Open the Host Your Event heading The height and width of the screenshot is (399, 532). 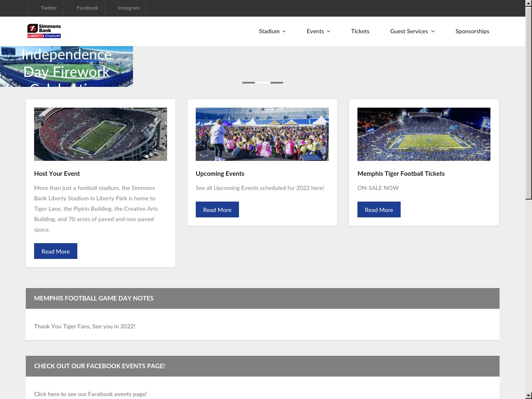point(57,174)
